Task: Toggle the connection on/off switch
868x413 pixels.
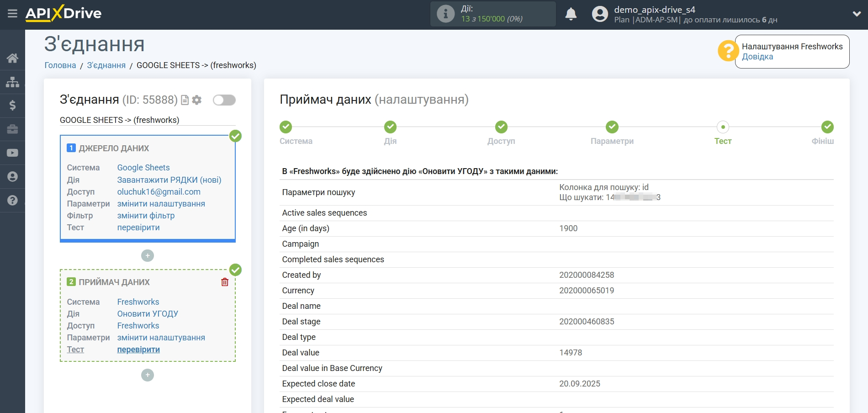Action: pos(224,100)
